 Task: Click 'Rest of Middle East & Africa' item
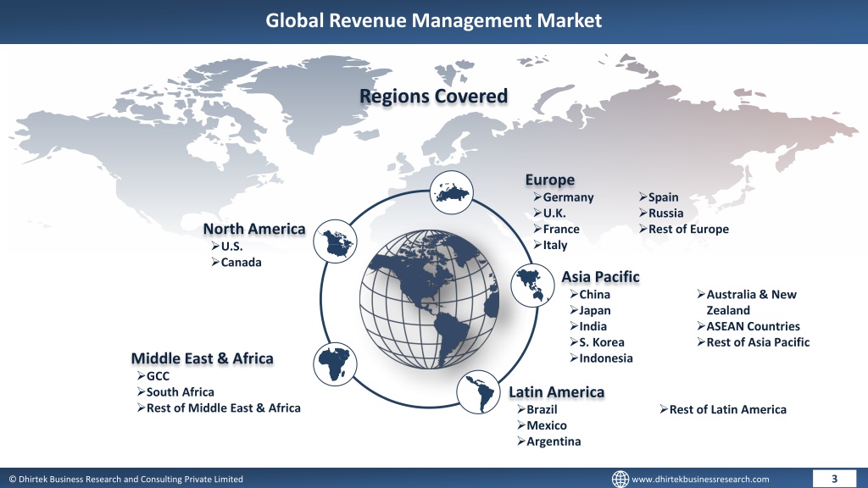(219, 408)
